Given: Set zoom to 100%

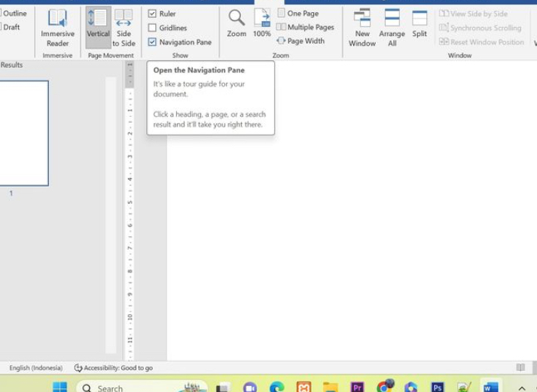Looking at the screenshot, I should (x=261, y=24).
